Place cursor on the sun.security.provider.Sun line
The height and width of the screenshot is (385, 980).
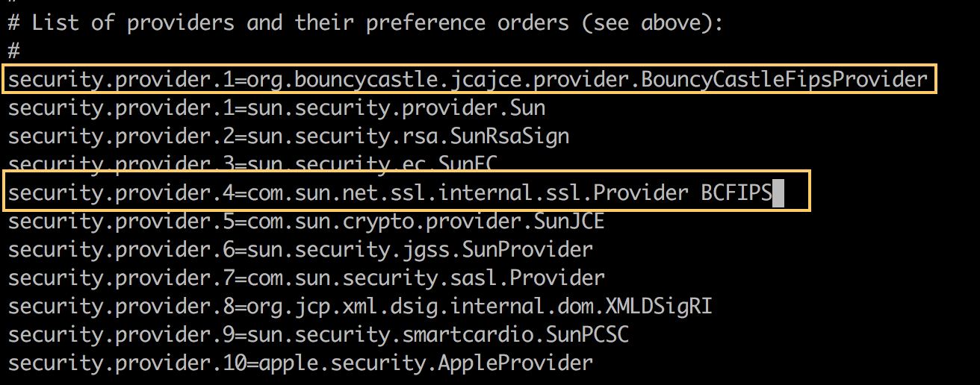(276, 108)
